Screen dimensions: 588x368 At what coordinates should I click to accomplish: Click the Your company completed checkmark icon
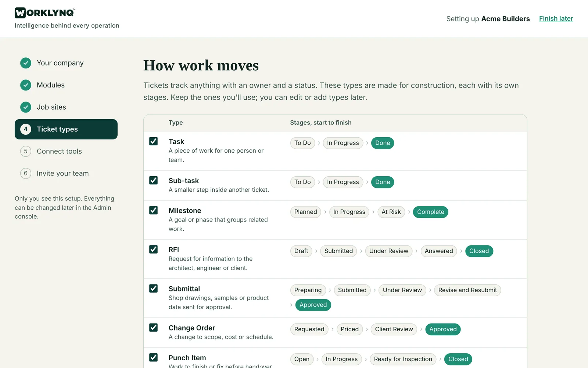pos(26,63)
